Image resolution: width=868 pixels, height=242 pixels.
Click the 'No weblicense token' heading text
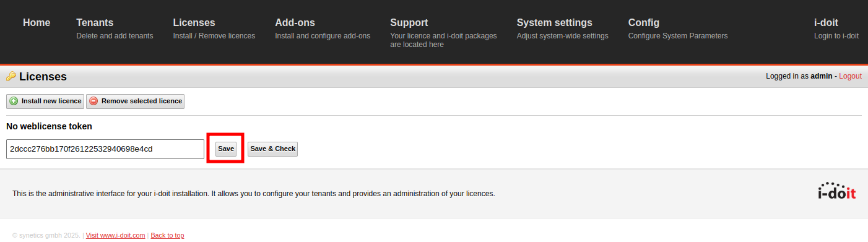point(49,126)
